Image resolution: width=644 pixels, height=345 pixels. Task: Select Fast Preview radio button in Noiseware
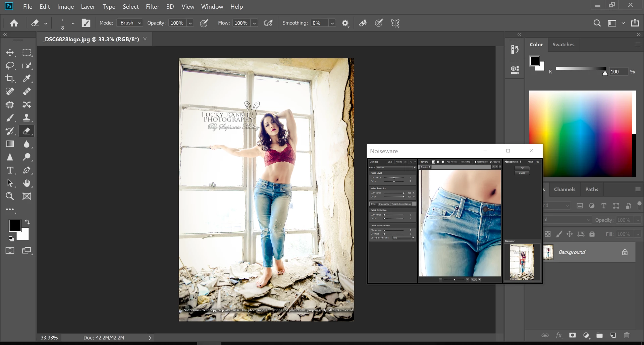click(x=475, y=162)
